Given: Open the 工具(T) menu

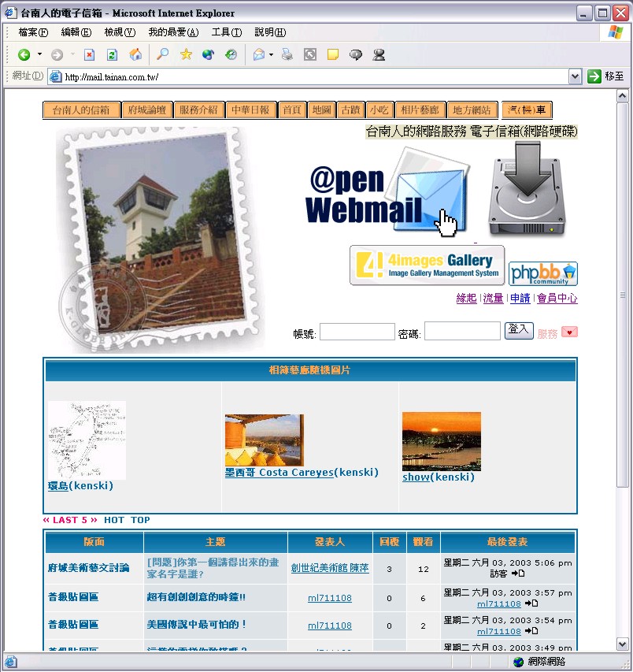Looking at the screenshot, I should pos(227,32).
